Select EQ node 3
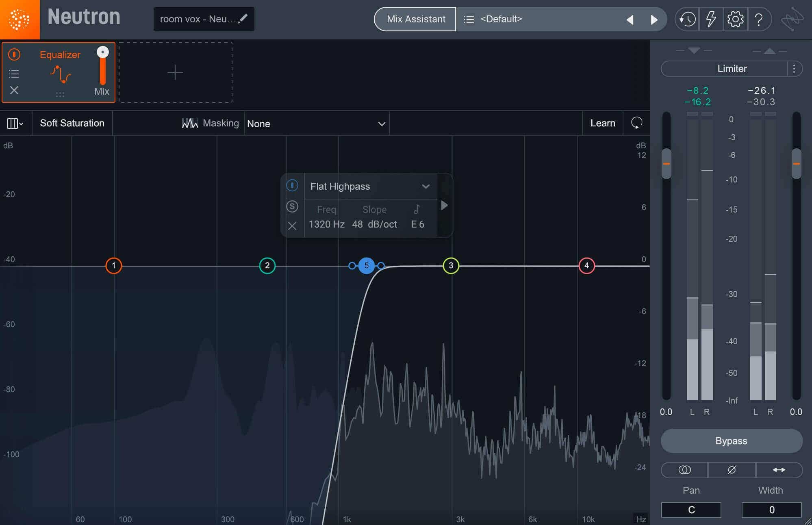This screenshot has width=812, height=525. click(451, 266)
